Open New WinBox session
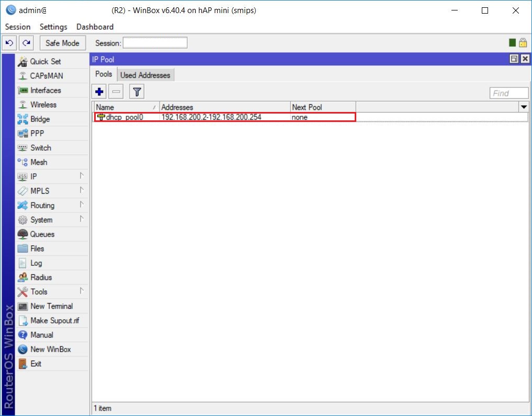This screenshot has height=416, width=532. pos(52,349)
